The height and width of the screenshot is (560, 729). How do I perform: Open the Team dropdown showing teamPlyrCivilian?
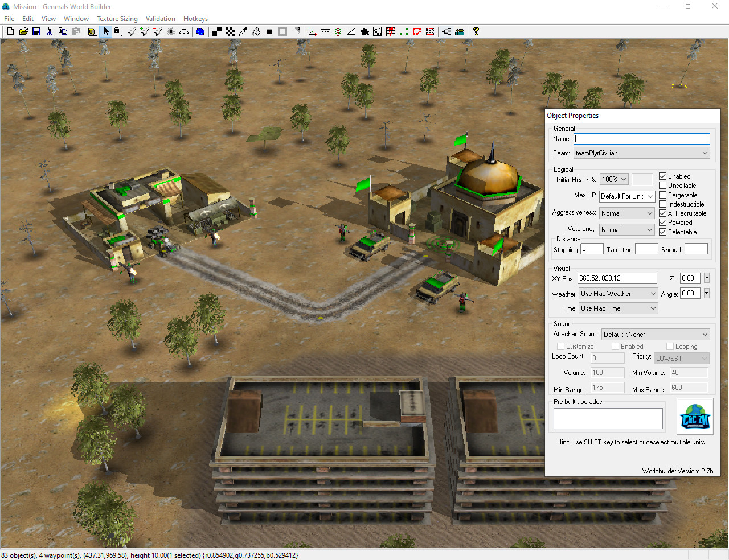[x=641, y=153]
